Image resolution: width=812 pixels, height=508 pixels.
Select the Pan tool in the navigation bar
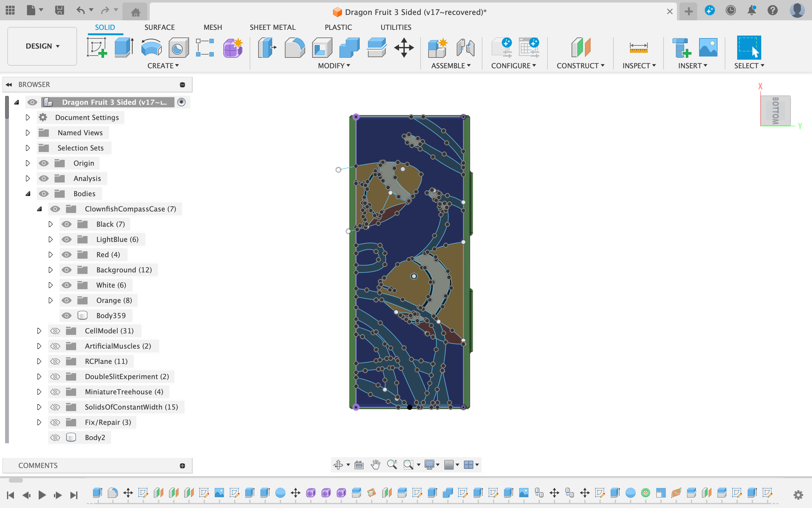pyautogui.click(x=376, y=465)
